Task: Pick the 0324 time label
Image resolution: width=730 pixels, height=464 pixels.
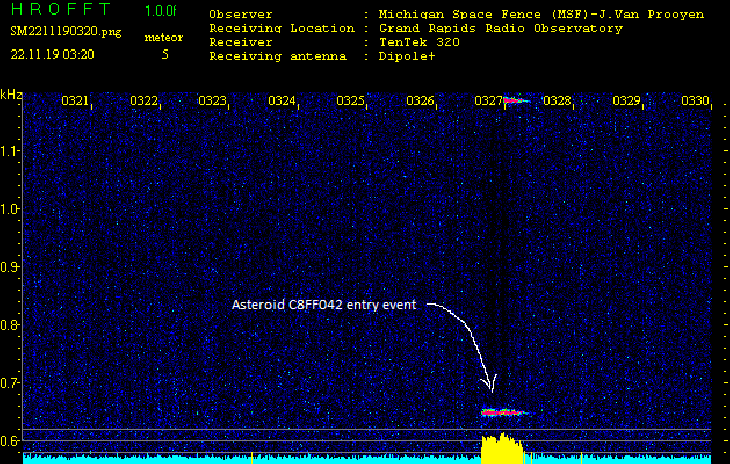Action: [282, 101]
